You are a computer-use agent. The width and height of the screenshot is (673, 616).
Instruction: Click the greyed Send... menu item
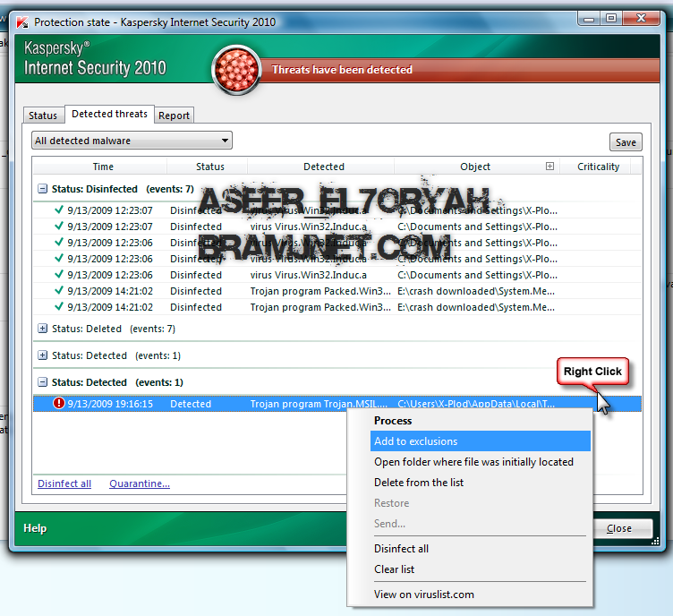pyautogui.click(x=389, y=524)
